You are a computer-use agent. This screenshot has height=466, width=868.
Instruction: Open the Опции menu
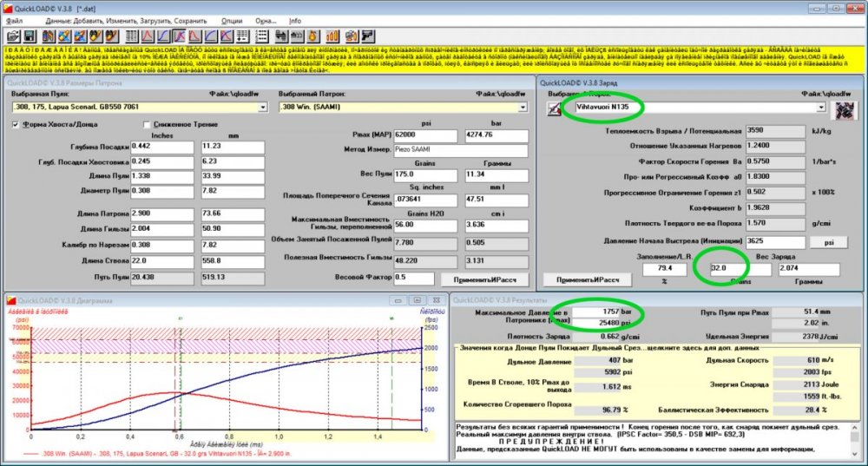point(232,19)
